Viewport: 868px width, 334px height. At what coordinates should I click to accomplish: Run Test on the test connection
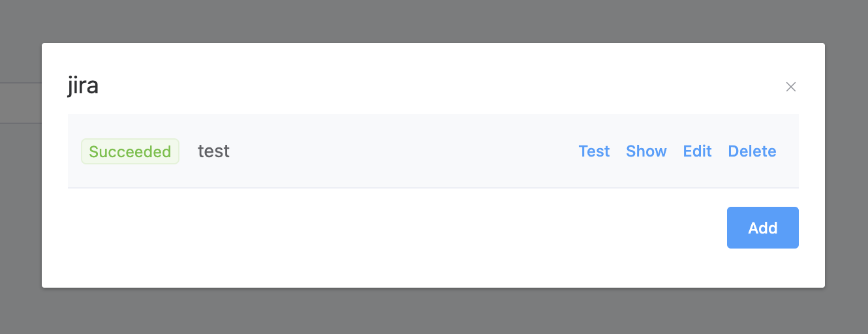[594, 151]
